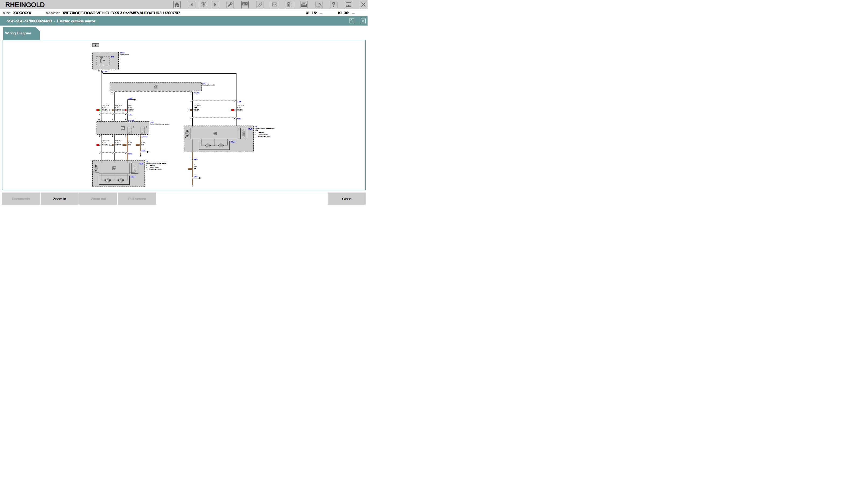Print with the printer icon
This screenshot has width=868, height=488.
pyautogui.click(x=304, y=4)
